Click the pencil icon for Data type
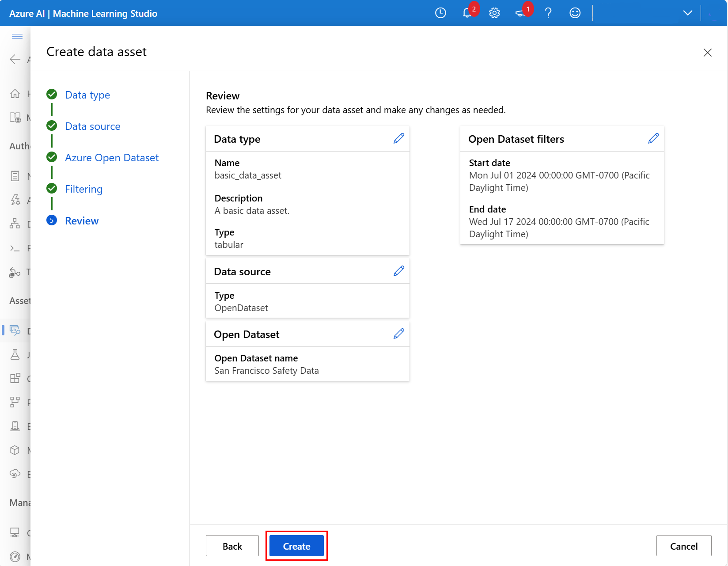 click(398, 139)
